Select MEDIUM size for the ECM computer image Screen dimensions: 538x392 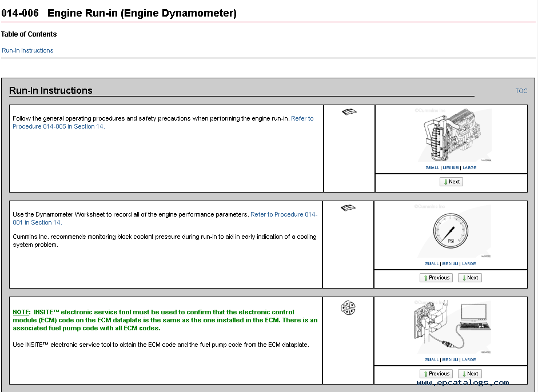[x=450, y=360]
